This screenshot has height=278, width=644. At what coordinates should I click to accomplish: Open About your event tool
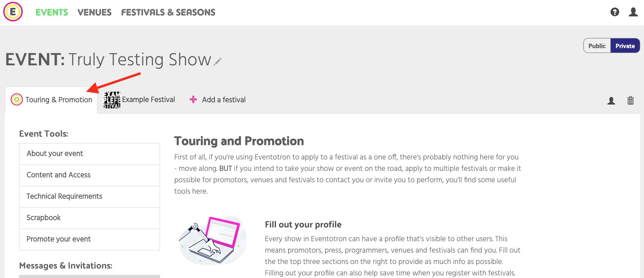(89, 153)
